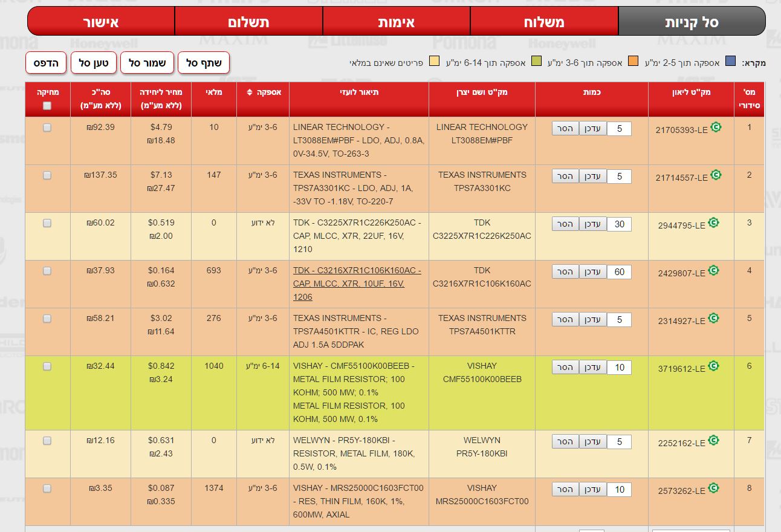Click green icon next to 2429807-LE

coord(713,270)
